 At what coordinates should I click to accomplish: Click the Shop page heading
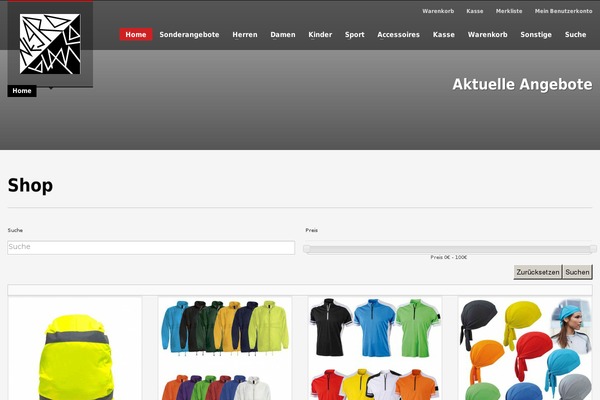click(x=30, y=186)
